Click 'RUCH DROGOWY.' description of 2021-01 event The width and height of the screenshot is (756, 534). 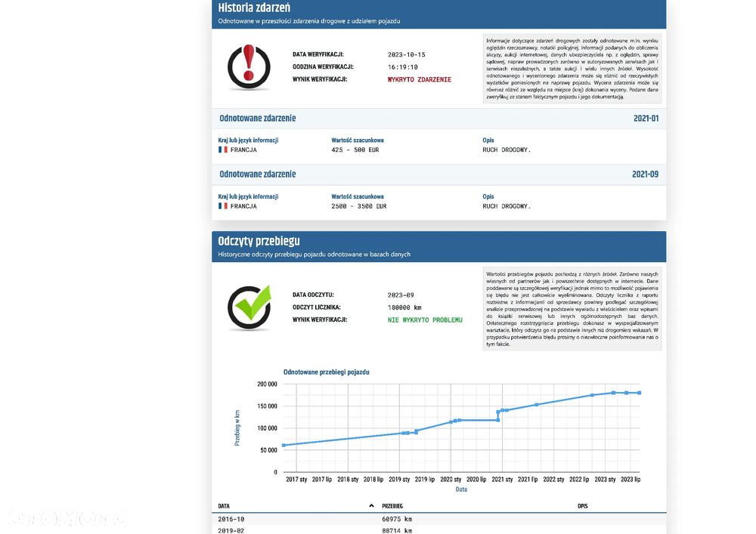click(507, 150)
